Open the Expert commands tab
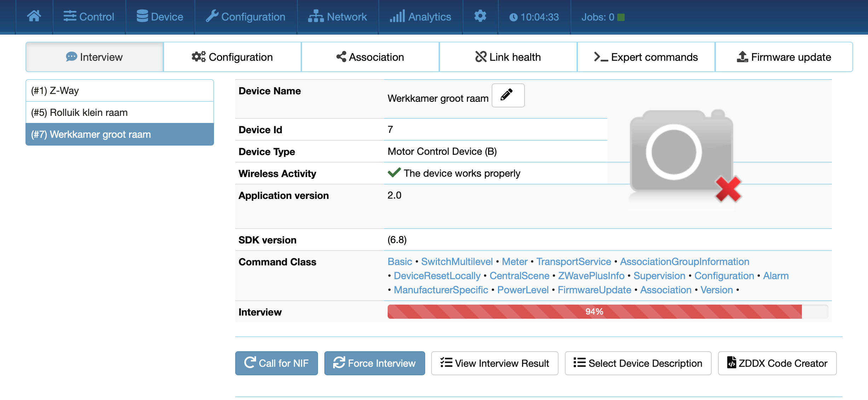This screenshot has height=400, width=868. click(x=646, y=57)
